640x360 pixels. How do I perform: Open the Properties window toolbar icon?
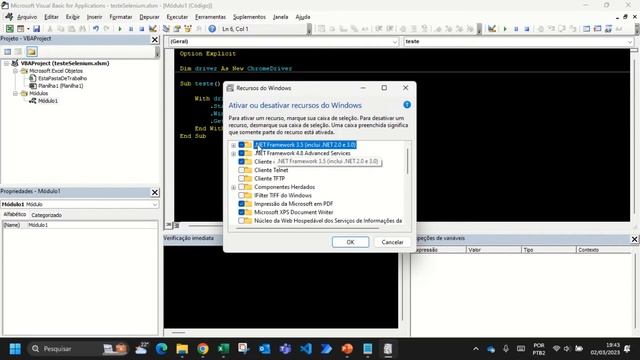(177, 29)
